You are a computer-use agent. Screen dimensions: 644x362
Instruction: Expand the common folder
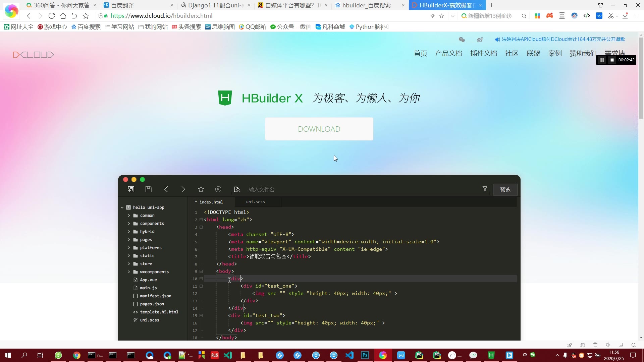(x=129, y=216)
